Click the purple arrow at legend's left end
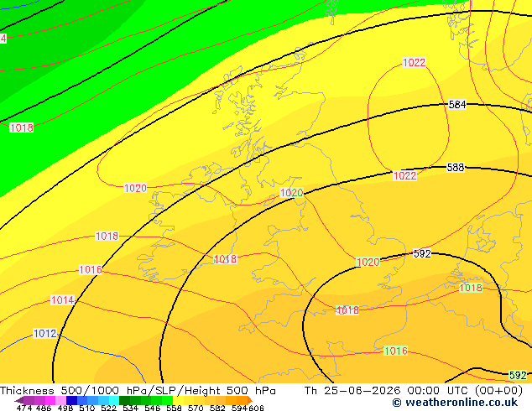Viewport: 532px width, 411px height. click(x=19, y=400)
